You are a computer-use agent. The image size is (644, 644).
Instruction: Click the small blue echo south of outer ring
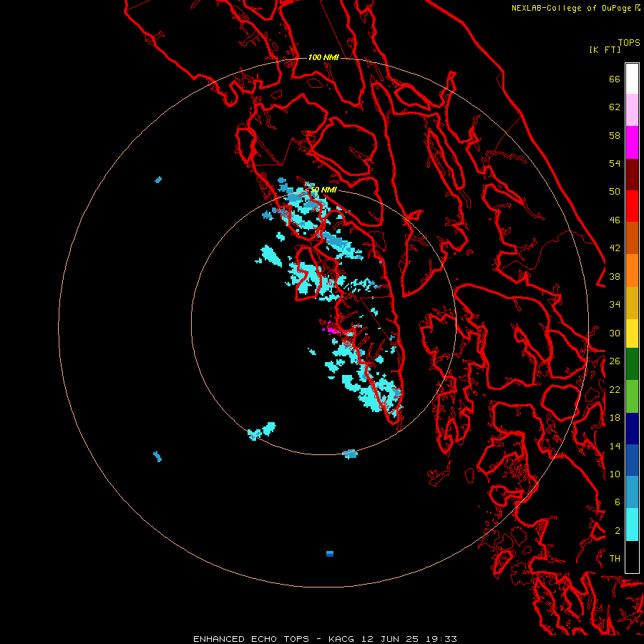pyautogui.click(x=330, y=554)
